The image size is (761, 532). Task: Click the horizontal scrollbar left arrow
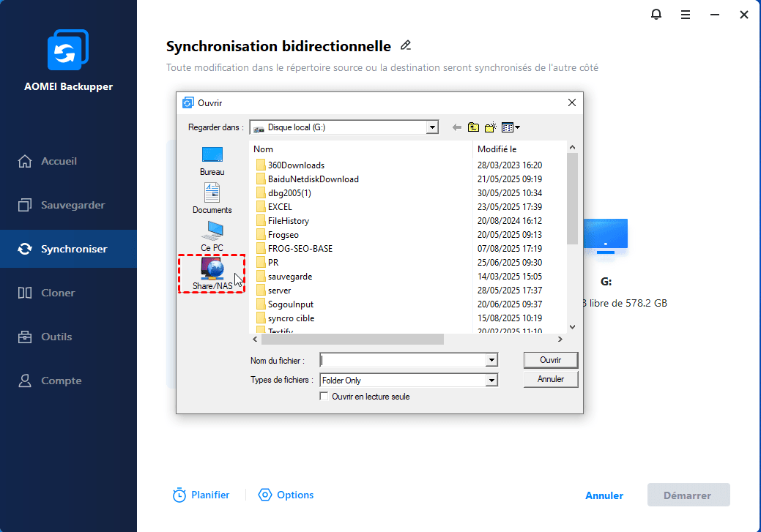coord(256,340)
